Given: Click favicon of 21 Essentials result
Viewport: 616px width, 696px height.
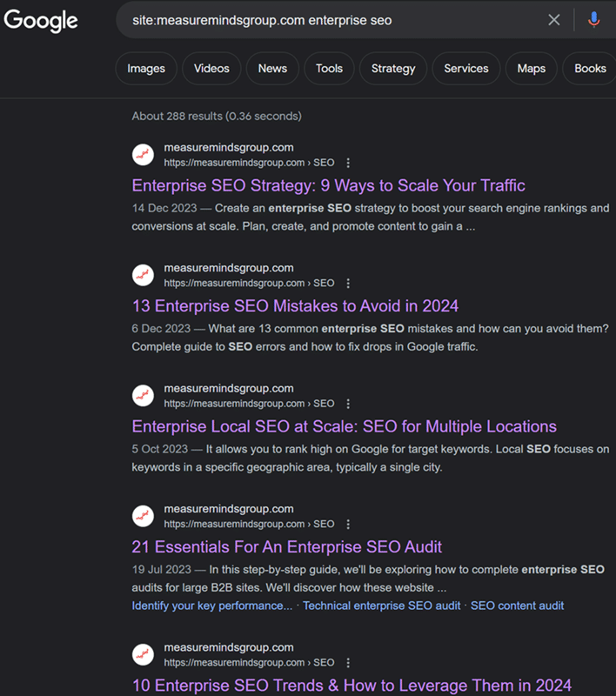Looking at the screenshot, I should (143, 516).
